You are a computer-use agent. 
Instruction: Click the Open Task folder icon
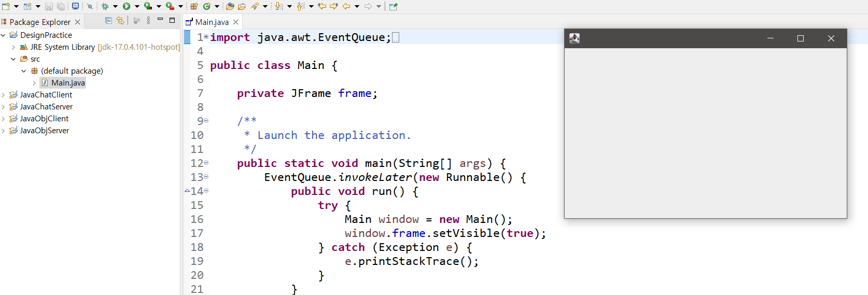click(242, 6)
